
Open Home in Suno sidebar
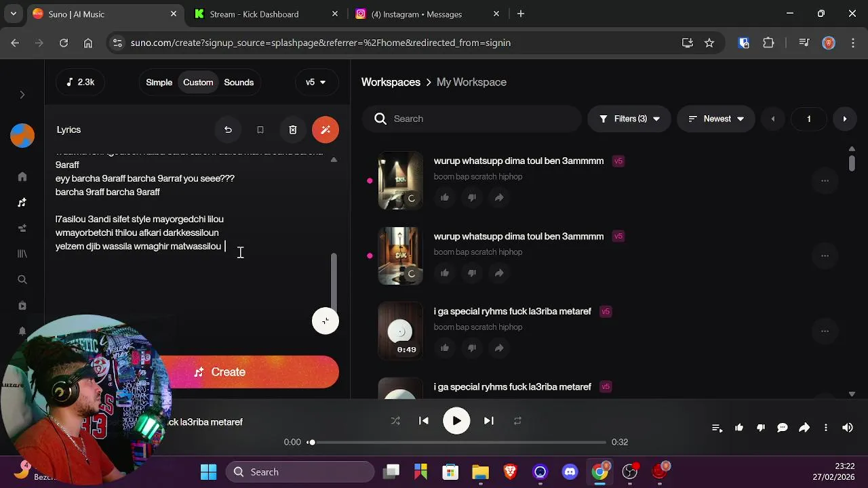(x=22, y=177)
